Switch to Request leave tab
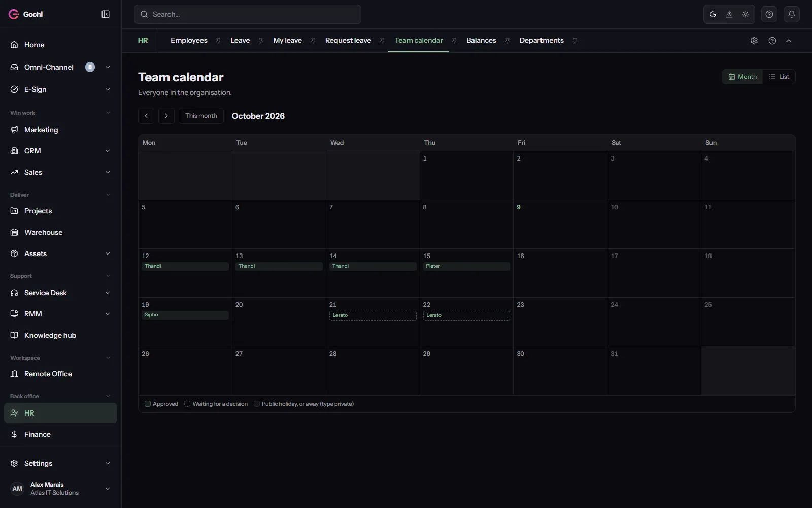 [348, 41]
